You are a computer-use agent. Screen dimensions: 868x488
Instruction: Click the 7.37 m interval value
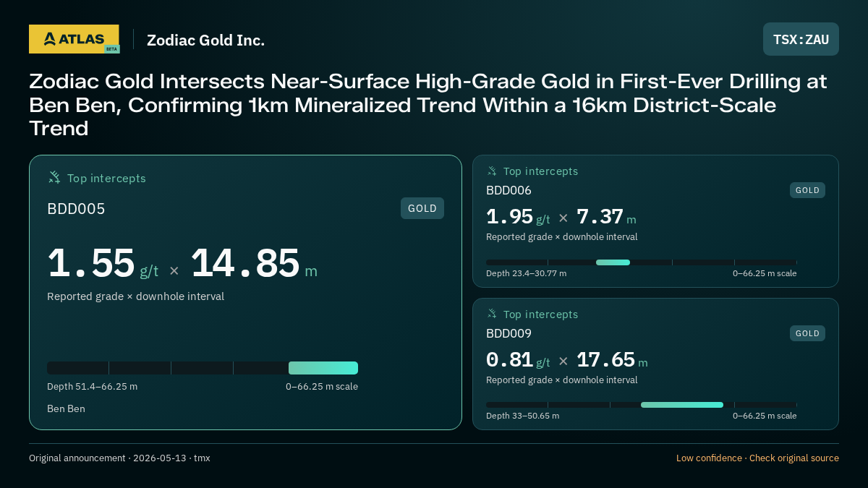coord(606,217)
